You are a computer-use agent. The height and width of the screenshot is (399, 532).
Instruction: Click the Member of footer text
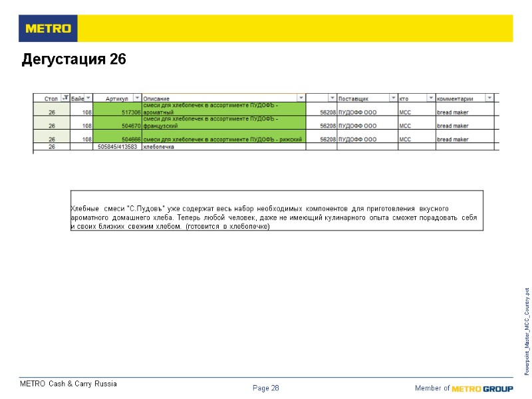click(432, 388)
